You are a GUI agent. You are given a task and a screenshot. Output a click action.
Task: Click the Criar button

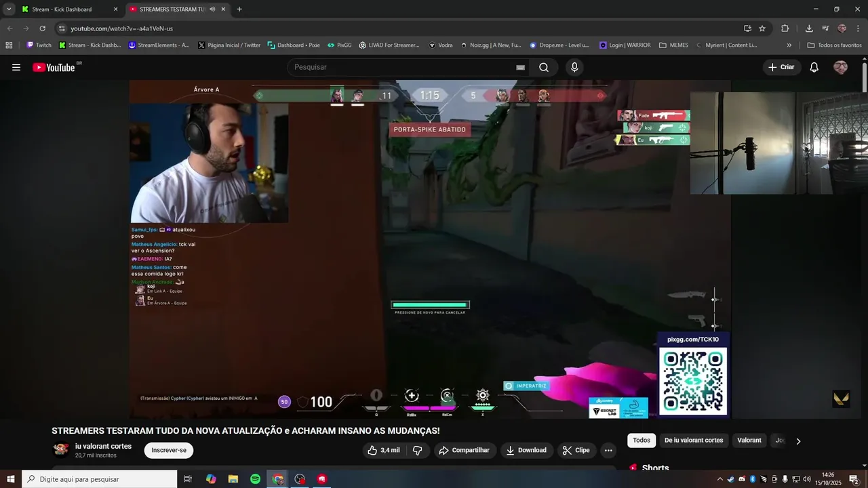pos(782,67)
